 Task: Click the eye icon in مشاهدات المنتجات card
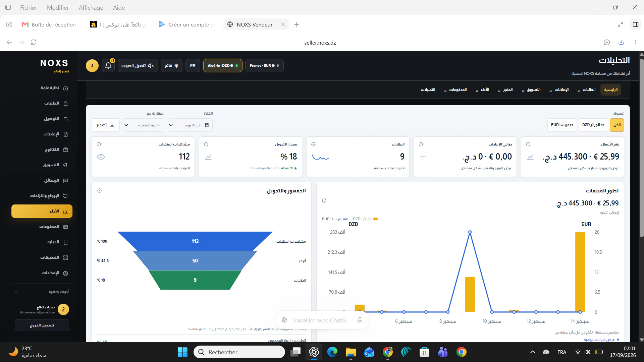click(101, 157)
